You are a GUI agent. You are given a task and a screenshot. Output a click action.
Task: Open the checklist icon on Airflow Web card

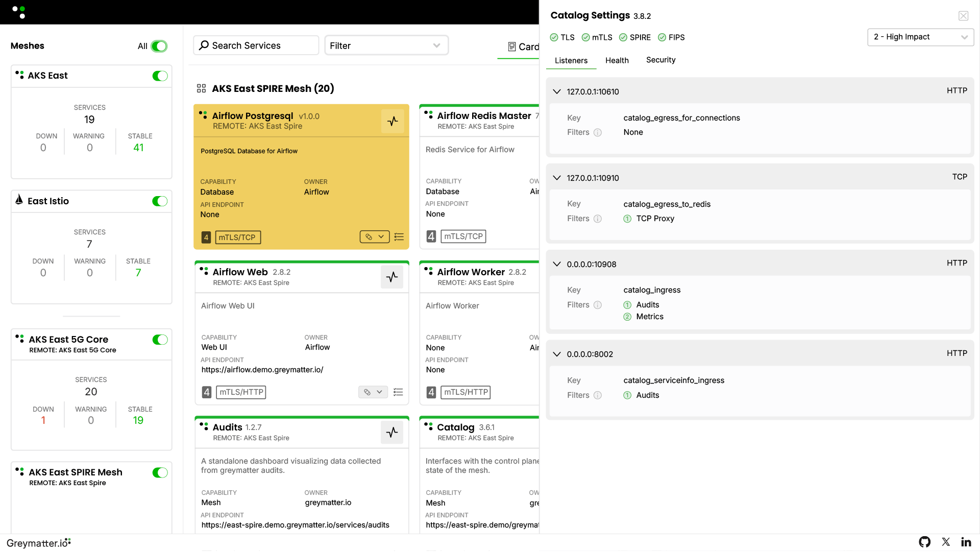pyautogui.click(x=399, y=392)
